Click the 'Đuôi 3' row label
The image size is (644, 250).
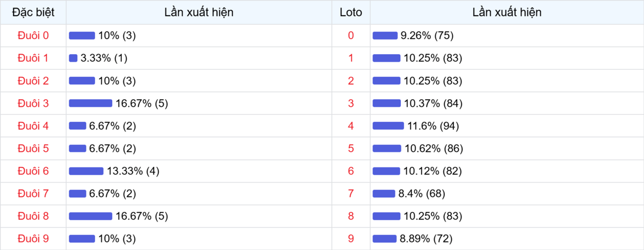33,104
